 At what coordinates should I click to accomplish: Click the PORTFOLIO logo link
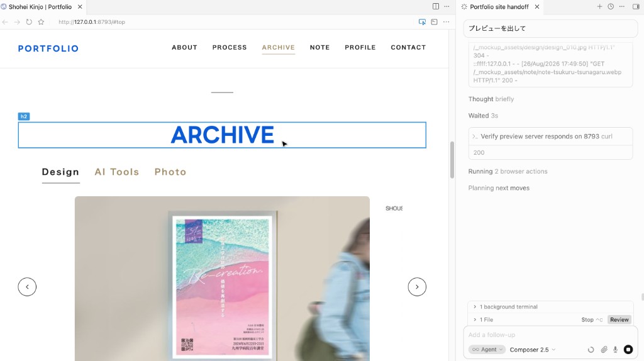(48, 48)
